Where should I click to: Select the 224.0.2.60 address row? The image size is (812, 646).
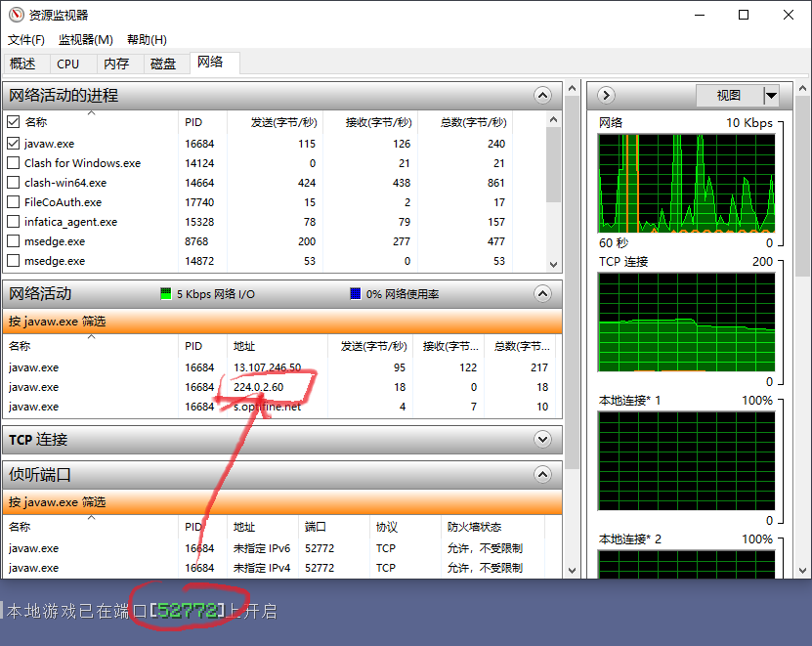pos(258,387)
